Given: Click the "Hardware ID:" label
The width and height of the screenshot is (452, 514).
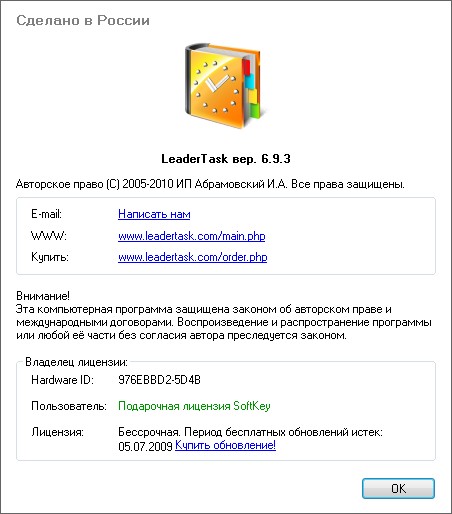Looking at the screenshot, I should (62, 380).
